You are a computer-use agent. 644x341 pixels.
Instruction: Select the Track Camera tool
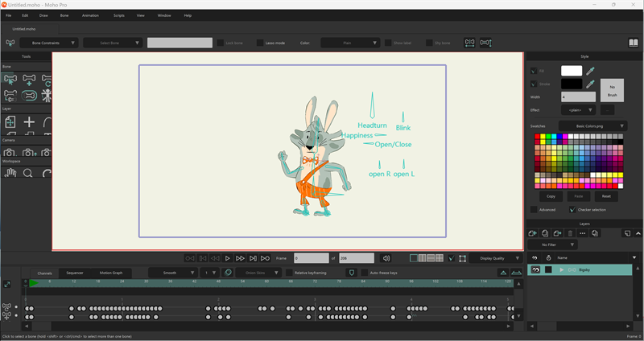pos(10,152)
